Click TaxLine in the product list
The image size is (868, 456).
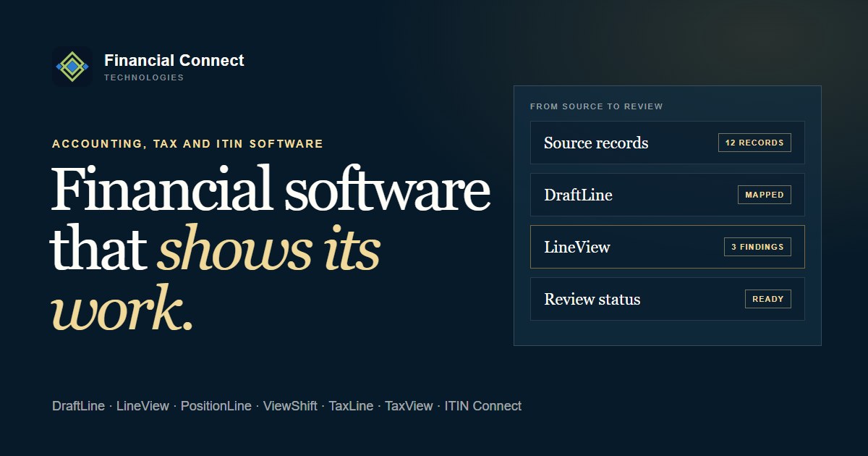click(351, 406)
